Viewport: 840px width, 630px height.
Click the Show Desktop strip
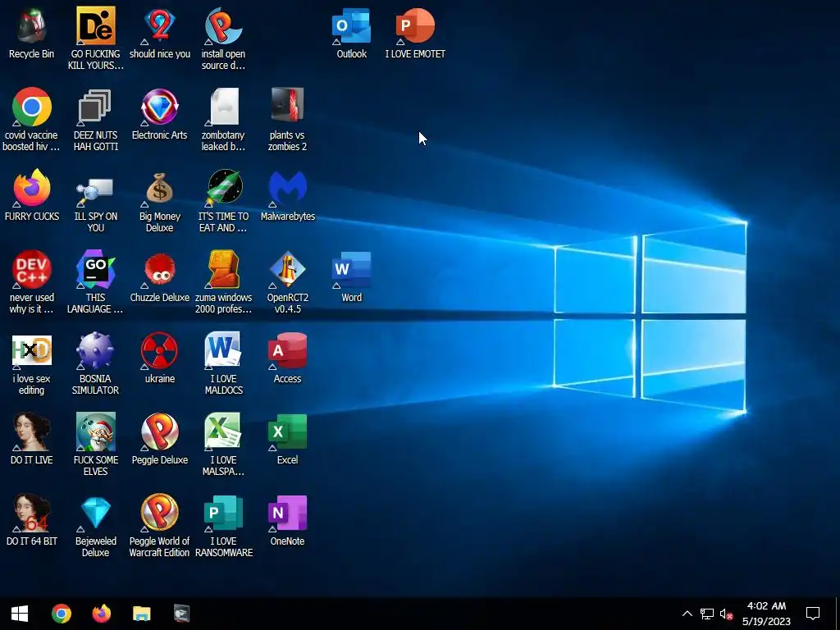pyautogui.click(x=838, y=614)
